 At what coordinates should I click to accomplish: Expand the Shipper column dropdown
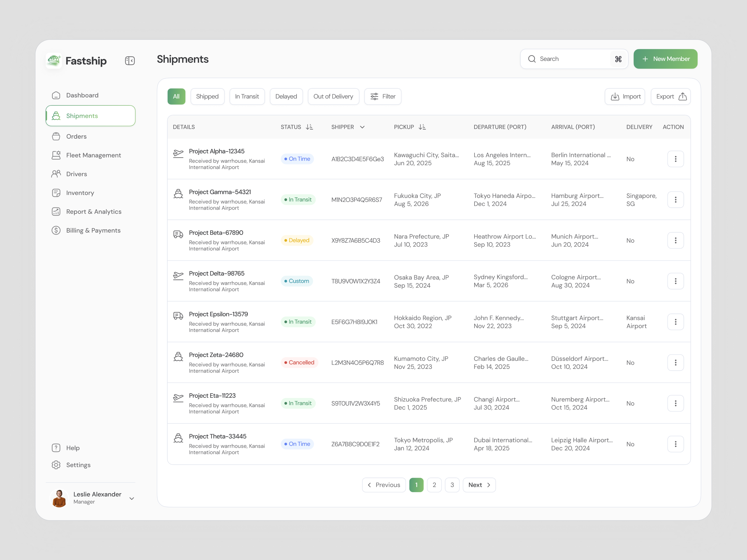click(362, 127)
